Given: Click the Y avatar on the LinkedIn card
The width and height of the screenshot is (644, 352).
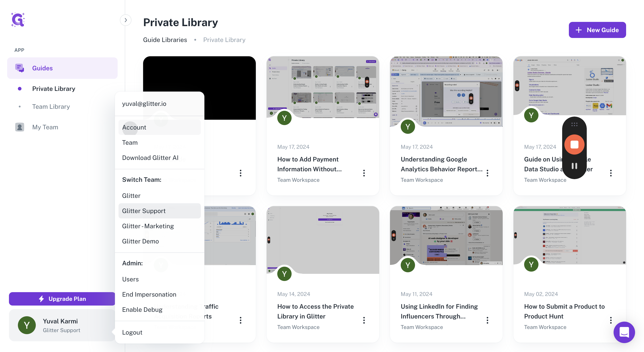Looking at the screenshot, I should (x=408, y=265).
